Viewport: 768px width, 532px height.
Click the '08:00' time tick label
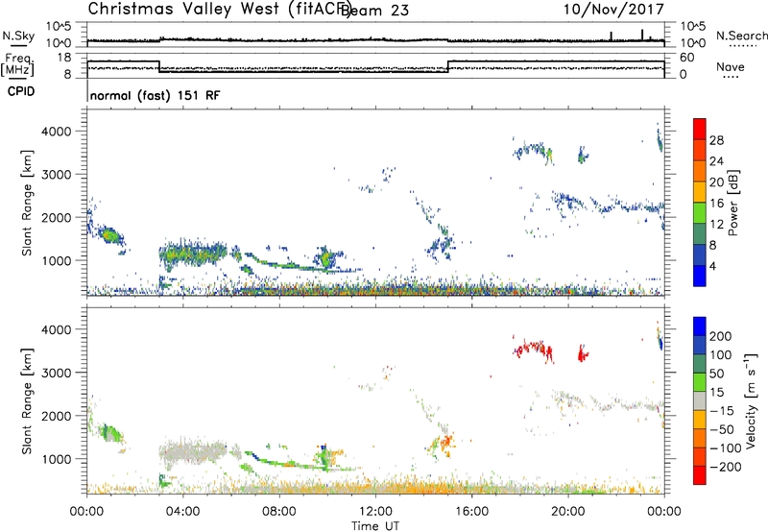pos(278,512)
